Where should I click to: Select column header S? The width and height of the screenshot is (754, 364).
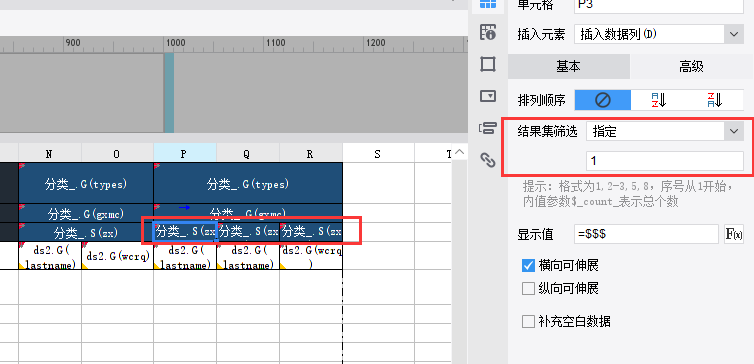pos(378,153)
